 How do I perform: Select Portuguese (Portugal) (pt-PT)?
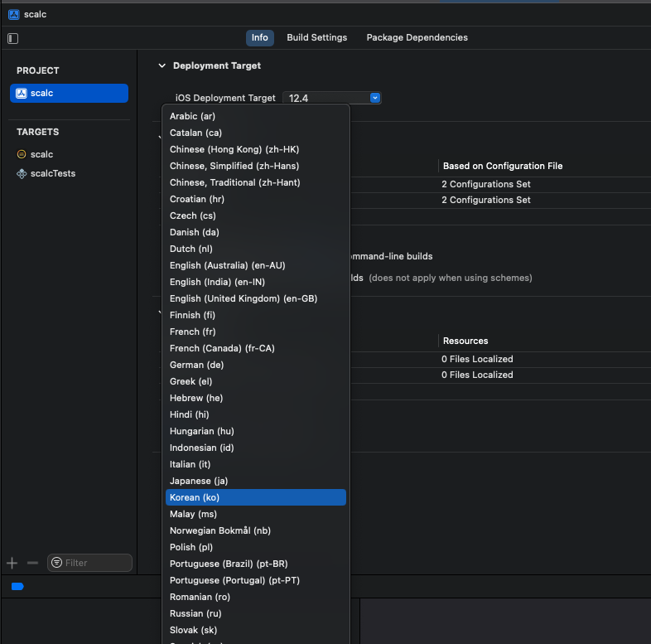coord(256,580)
